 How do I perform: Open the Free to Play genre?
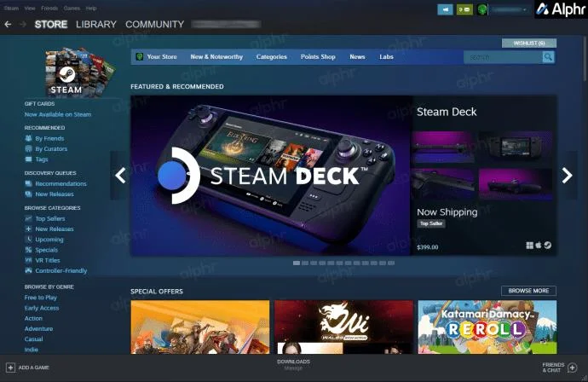(41, 298)
